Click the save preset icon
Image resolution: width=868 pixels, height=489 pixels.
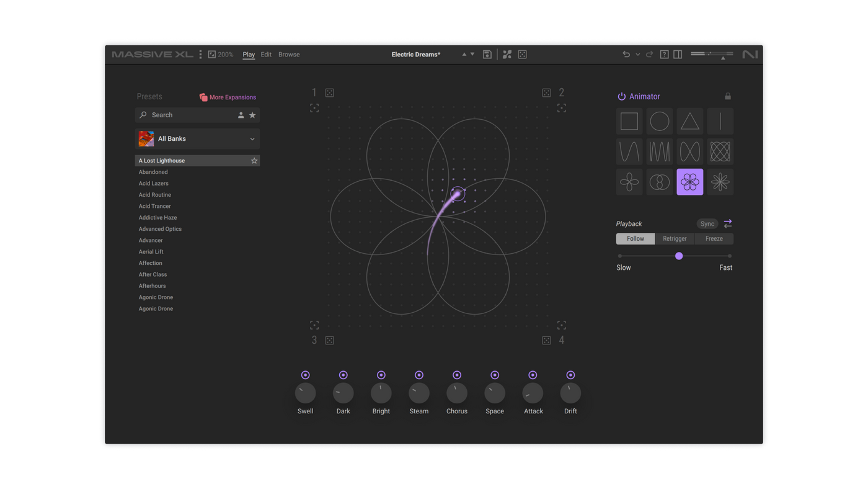[487, 55]
